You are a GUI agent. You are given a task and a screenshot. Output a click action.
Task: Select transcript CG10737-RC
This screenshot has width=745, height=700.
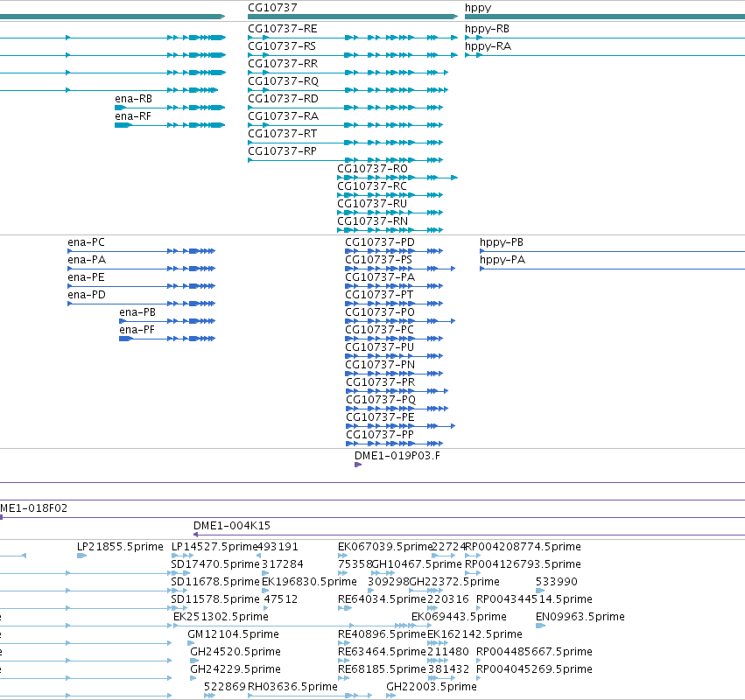(x=372, y=186)
